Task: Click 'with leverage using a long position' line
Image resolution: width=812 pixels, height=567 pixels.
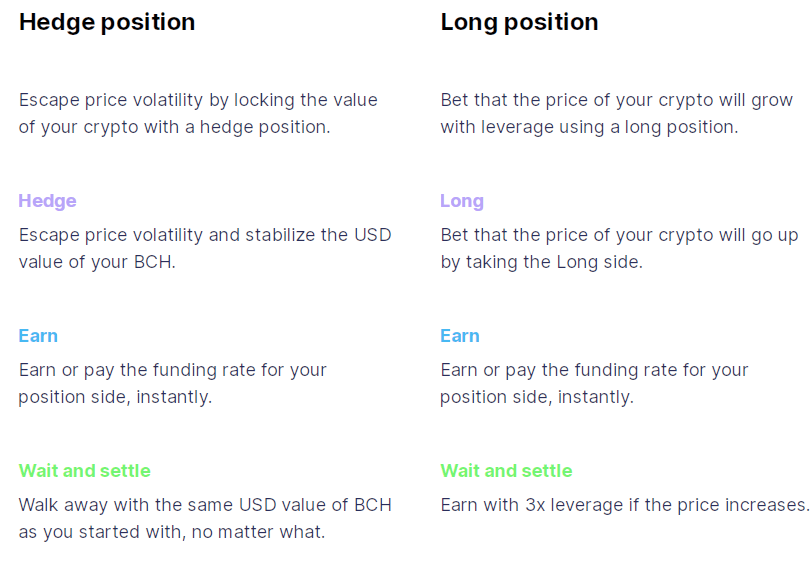Action: click(x=589, y=127)
